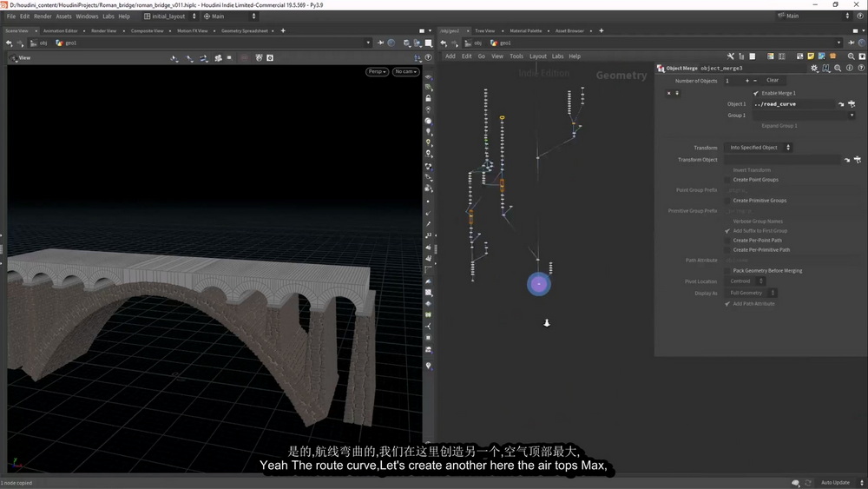Click the search parameters magnifier icon
The height and width of the screenshot is (489, 868).
click(838, 68)
